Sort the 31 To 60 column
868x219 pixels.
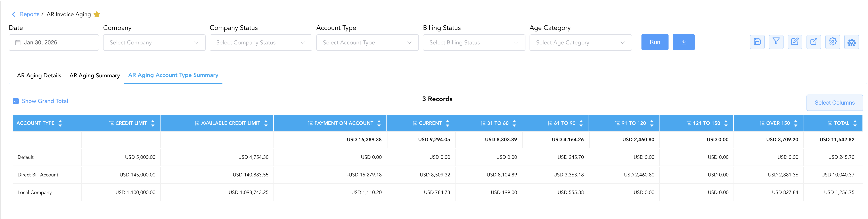click(x=514, y=123)
